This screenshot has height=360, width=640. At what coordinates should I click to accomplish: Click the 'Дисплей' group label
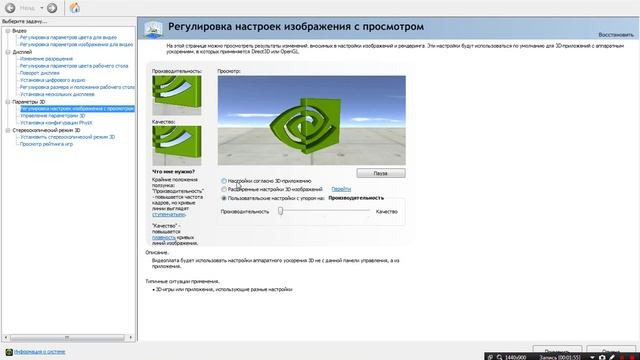[x=22, y=52]
